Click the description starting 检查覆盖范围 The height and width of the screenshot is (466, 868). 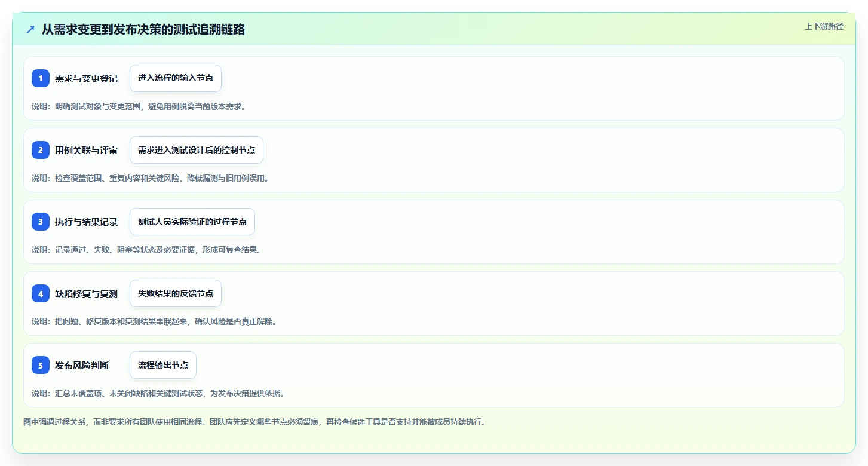150,178
